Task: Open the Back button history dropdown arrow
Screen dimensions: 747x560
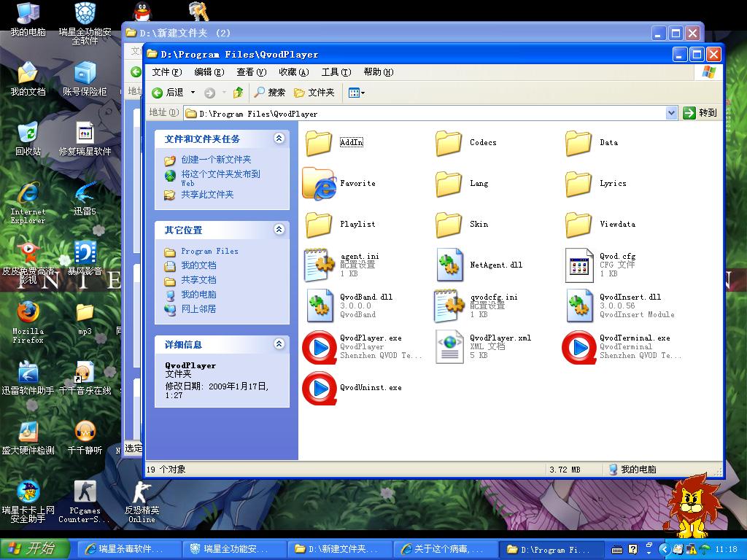Action: (193, 93)
